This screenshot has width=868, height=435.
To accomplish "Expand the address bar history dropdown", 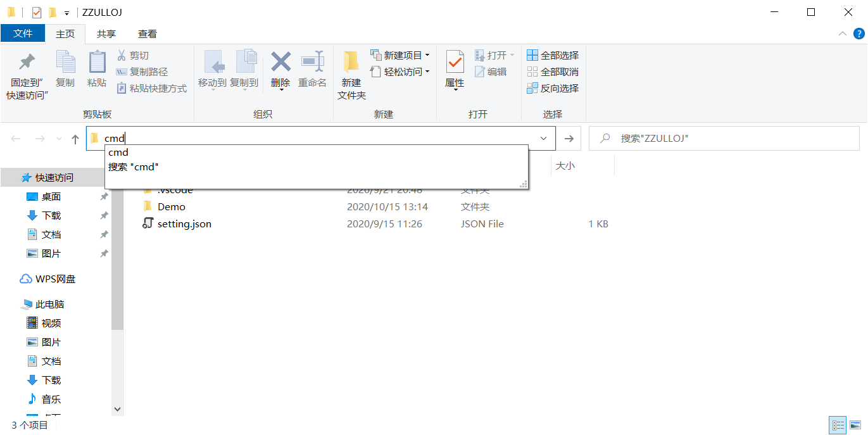I will point(543,139).
